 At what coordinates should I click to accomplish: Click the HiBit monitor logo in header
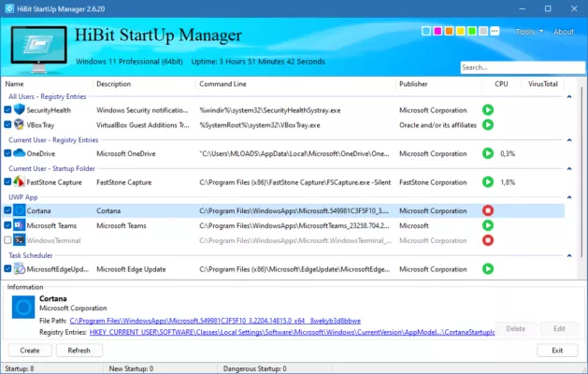[x=38, y=49]
